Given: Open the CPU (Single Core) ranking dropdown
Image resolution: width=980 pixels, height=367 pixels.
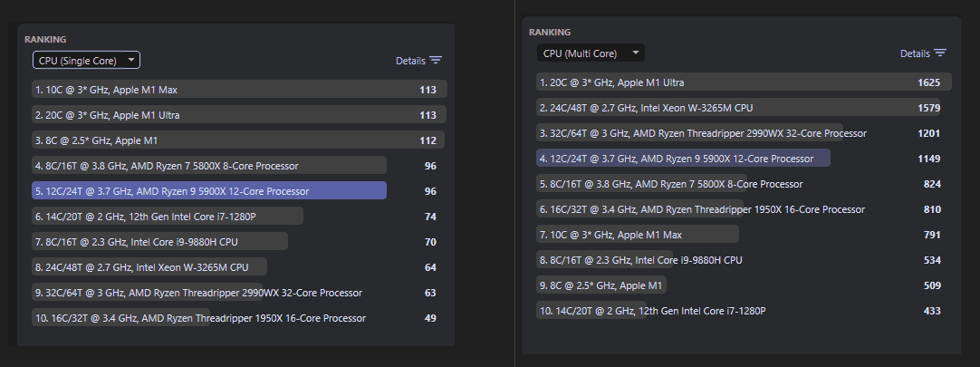Looking at the screenshot, I should [86, 61].
